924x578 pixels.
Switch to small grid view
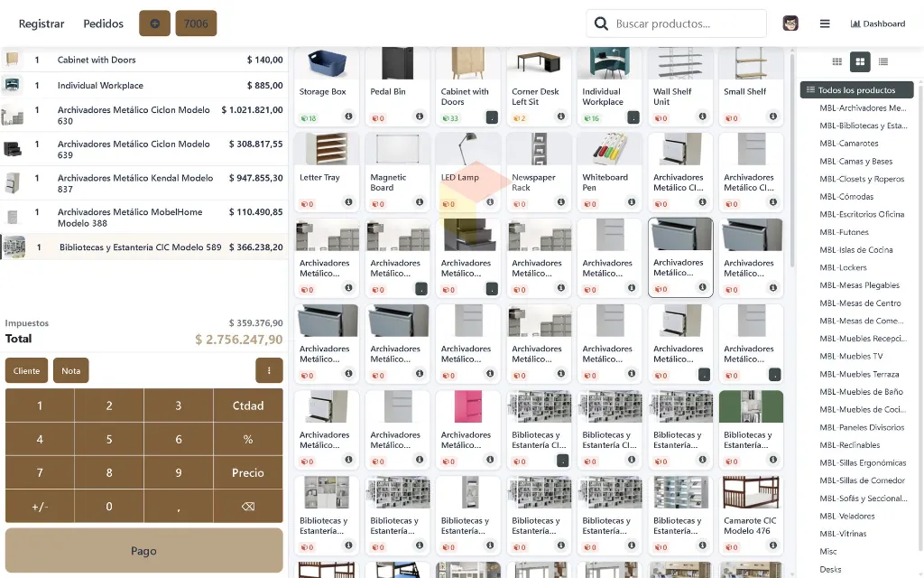coord(836,61)
